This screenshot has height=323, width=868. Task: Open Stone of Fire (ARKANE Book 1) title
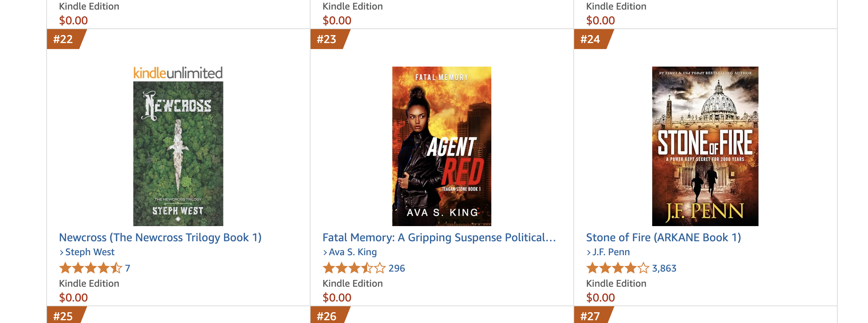point(663,238)
